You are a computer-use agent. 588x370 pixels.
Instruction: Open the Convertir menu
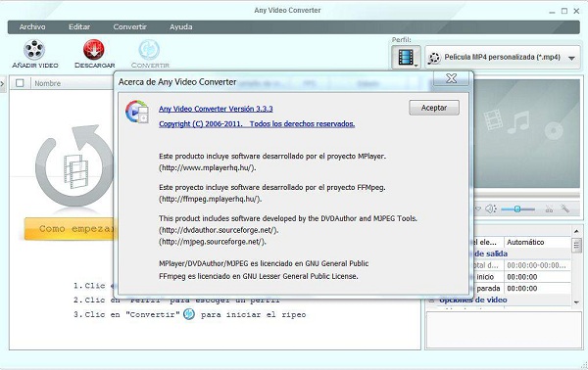[x=129, y=27]
